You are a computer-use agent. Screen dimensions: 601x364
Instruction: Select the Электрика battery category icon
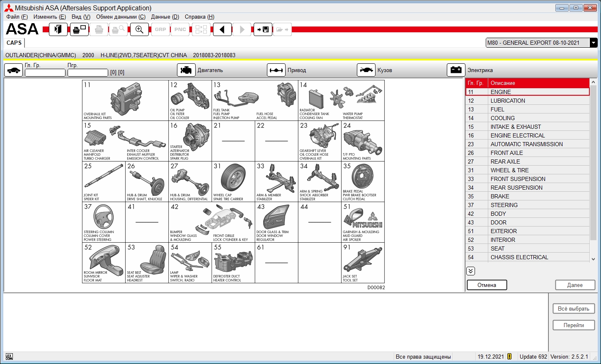click(456, 70)
